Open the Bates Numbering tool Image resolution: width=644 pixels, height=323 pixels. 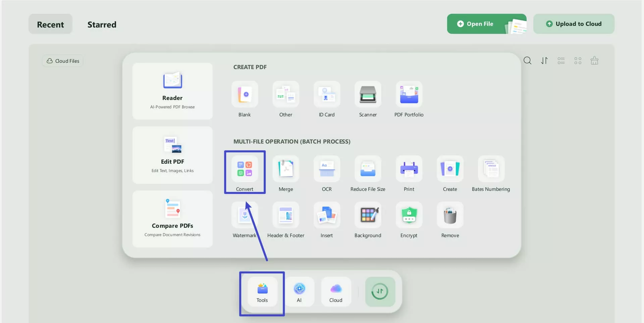pyautogui.click(x=491, y=172)
